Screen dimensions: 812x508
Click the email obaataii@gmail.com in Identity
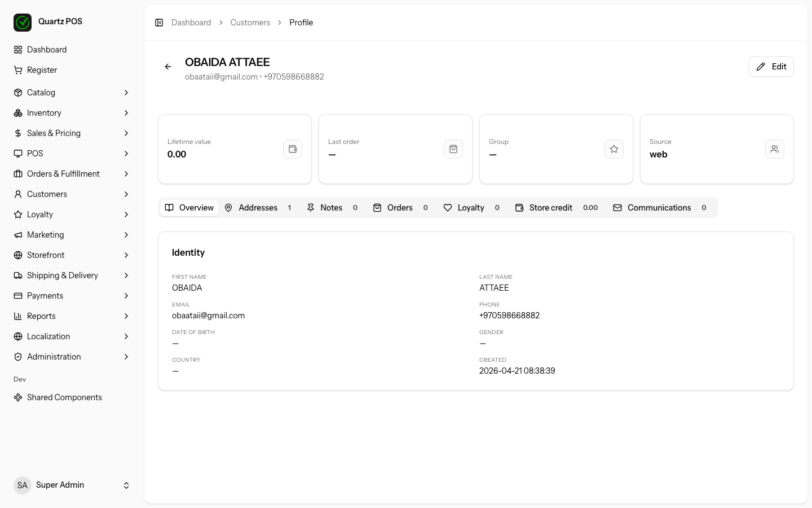coord(209,316)
